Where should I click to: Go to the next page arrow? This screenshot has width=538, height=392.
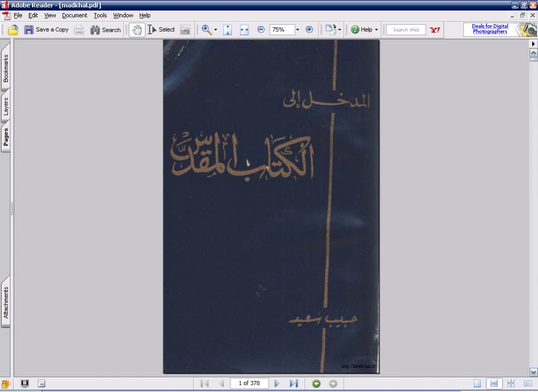(x=277, y=384)
